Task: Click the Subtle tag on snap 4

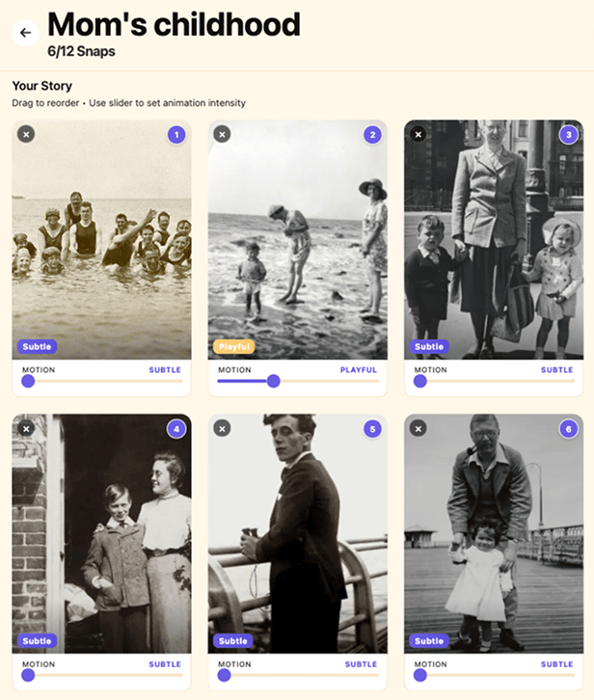Action: pos(37,640)
